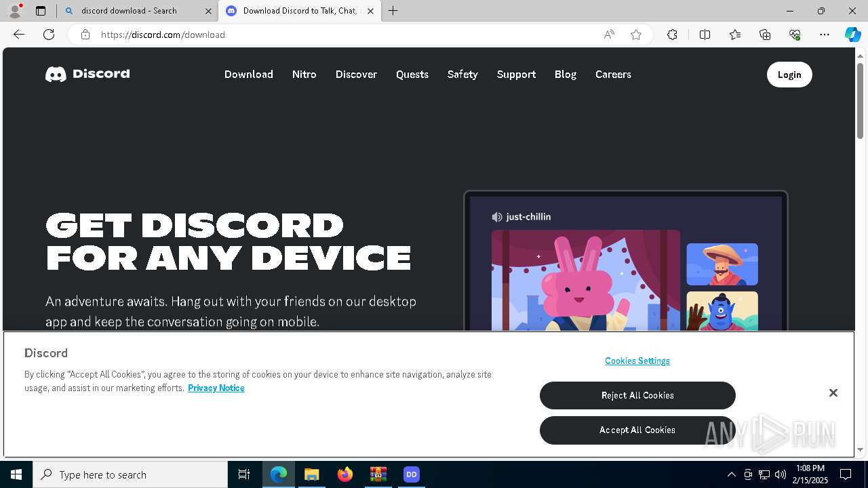
Task: Open Firefox from the taskbar
Action: [345, 474]
